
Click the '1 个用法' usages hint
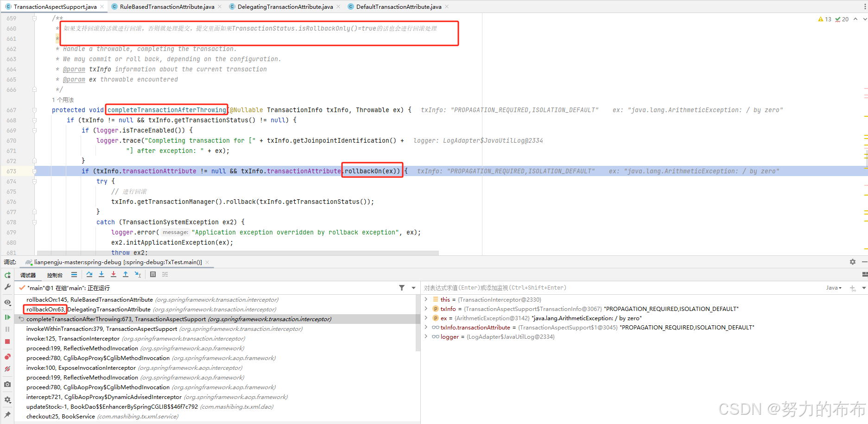pyautogui.click(x=63, y=100)
